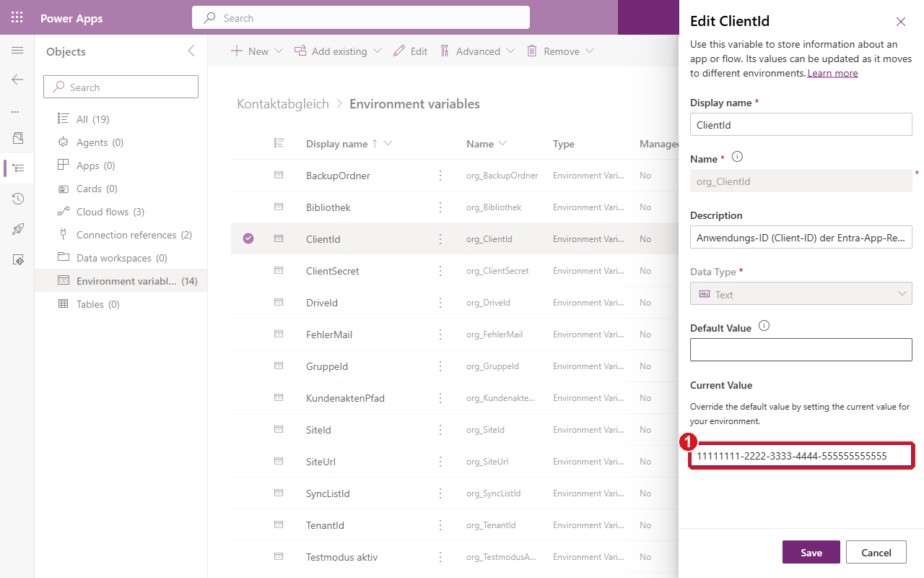Screen dimensions: 924x578
Task: Open more options for GruppeId row
Action: coord(440,366)
